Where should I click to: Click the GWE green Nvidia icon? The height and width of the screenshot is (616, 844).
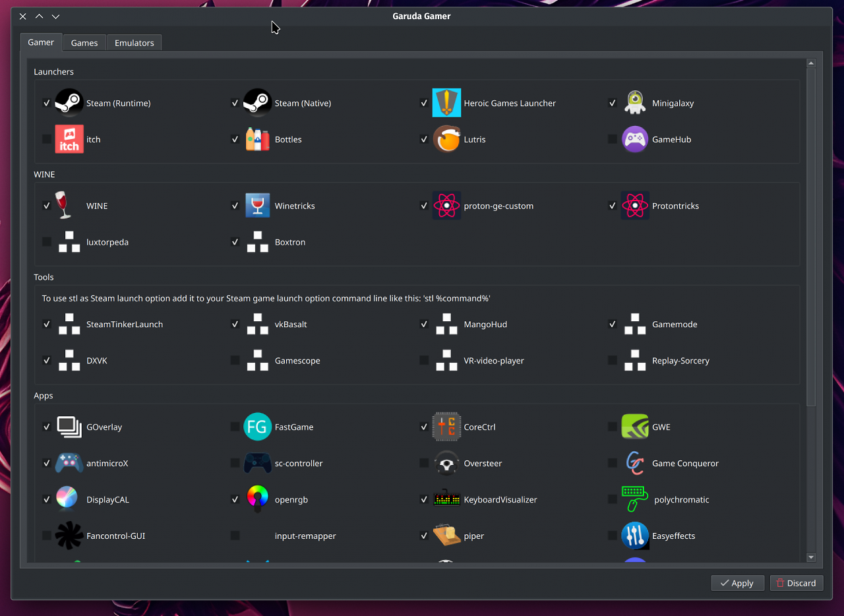tap(635, 427)
